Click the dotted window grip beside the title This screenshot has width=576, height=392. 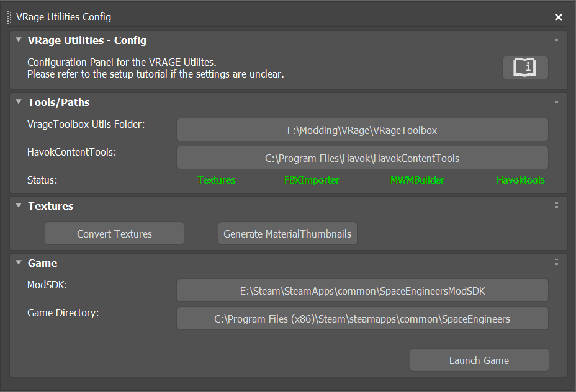(x=9, y=17)
